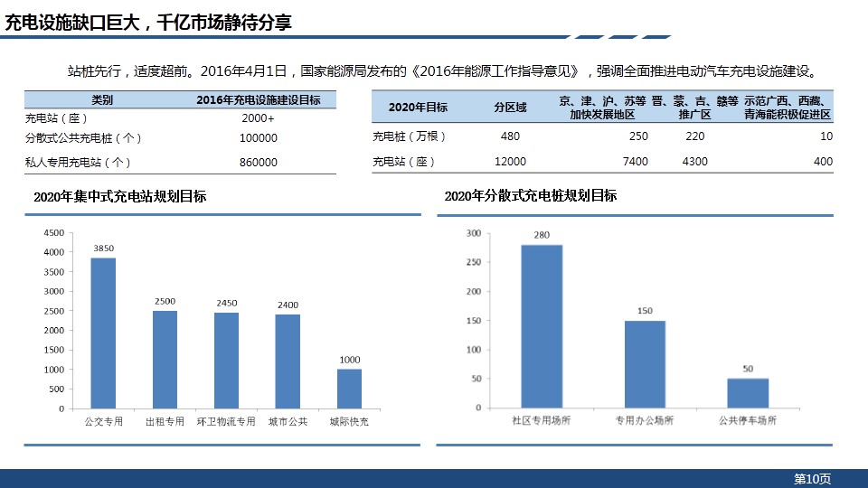Select row label 分散式公共充电桩（个）

(x=83, y=138)
